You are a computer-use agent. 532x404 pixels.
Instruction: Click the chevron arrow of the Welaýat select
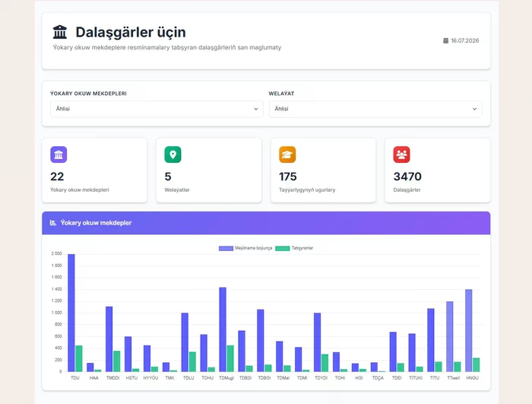(474, 109)
